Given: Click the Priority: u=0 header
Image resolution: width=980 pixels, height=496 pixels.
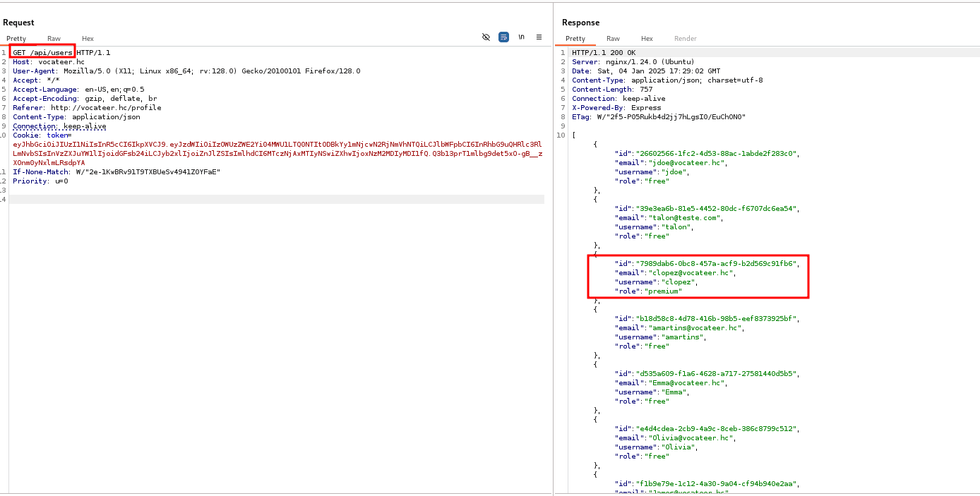Looking at the screenshot, I should [40, 181].
